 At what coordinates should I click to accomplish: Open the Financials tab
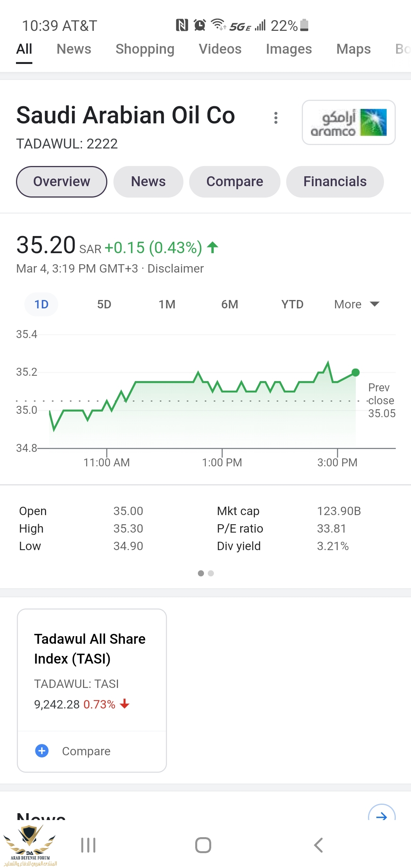pyautogui.click(x=335, y=182)
